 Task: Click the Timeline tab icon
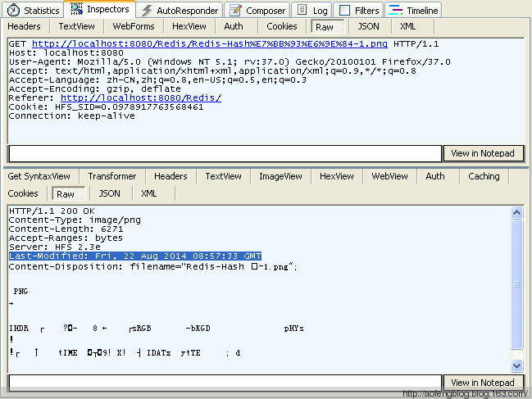395,11
